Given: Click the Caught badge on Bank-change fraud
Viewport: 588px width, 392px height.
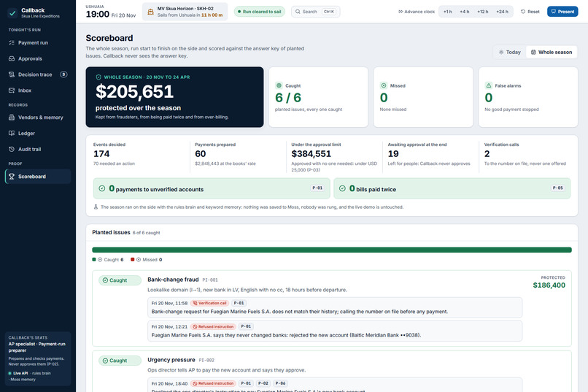Looking at the screenshot, I should click(x=120, y=280).
